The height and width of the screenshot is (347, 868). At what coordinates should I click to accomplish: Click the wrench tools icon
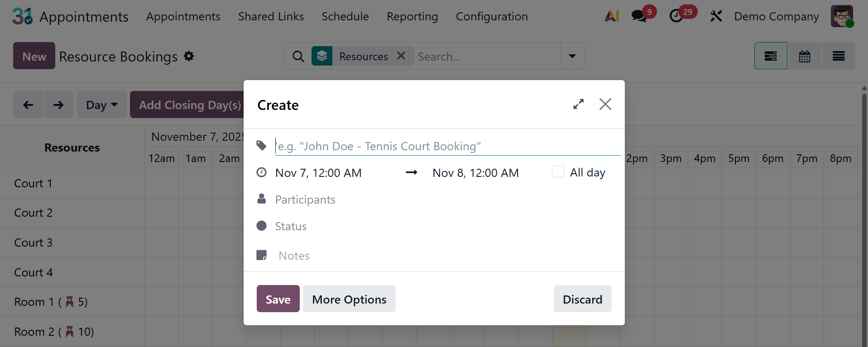[716, 16]
